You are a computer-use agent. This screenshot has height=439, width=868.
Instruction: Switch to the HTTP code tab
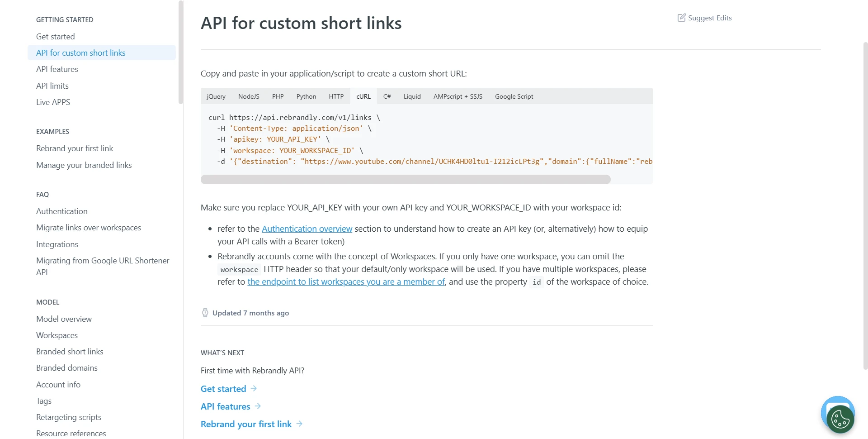[x=336, y=96]
